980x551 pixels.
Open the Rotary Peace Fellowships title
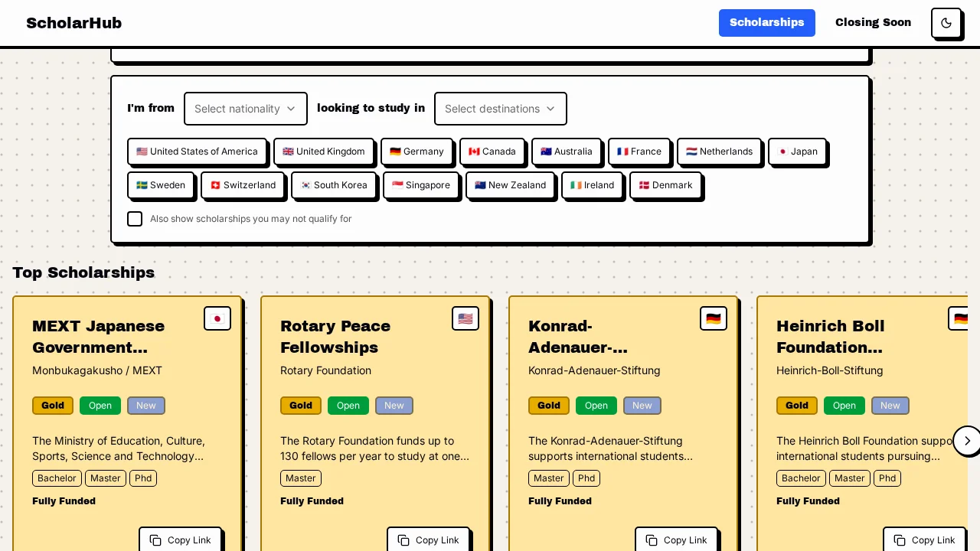(335, 337)
